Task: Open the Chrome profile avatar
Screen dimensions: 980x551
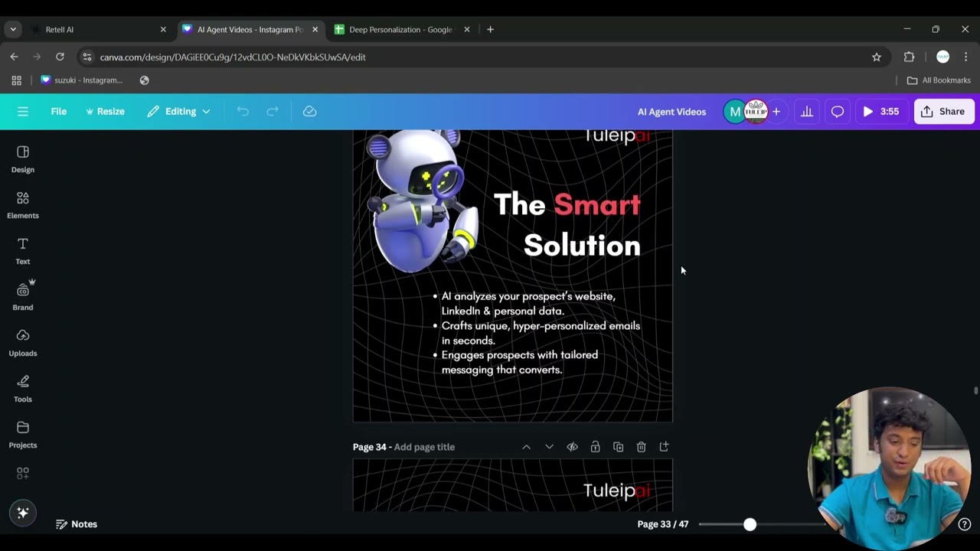Action: click(943, 57)
